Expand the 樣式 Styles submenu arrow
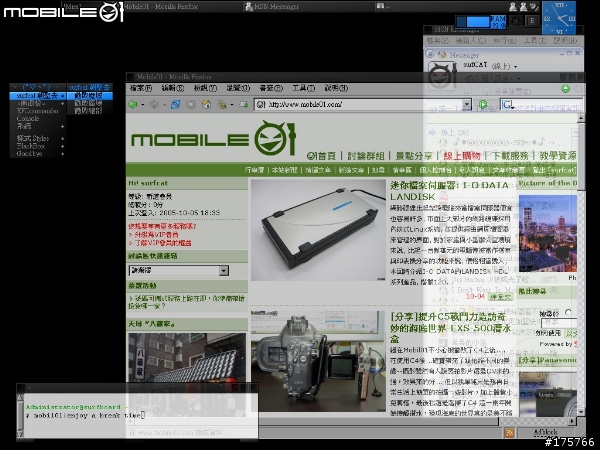 (62, 139)
